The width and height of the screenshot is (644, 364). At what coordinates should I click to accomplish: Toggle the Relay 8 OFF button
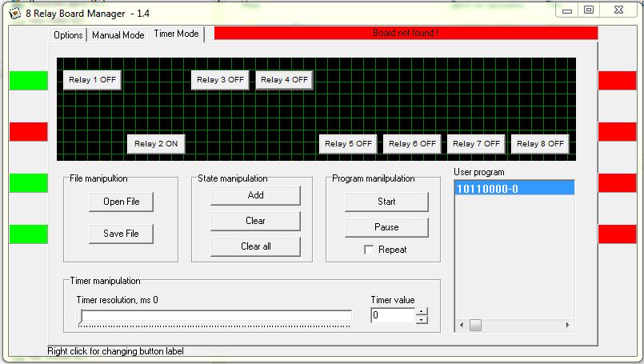click(x=540, y=144)
